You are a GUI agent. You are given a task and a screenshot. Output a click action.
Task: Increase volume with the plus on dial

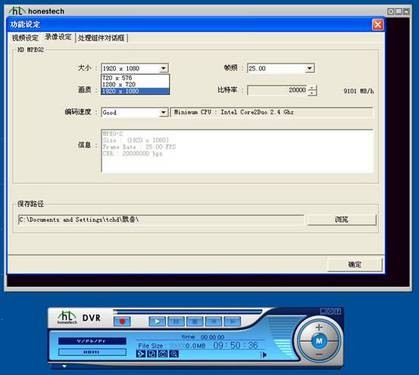[319, 327]
